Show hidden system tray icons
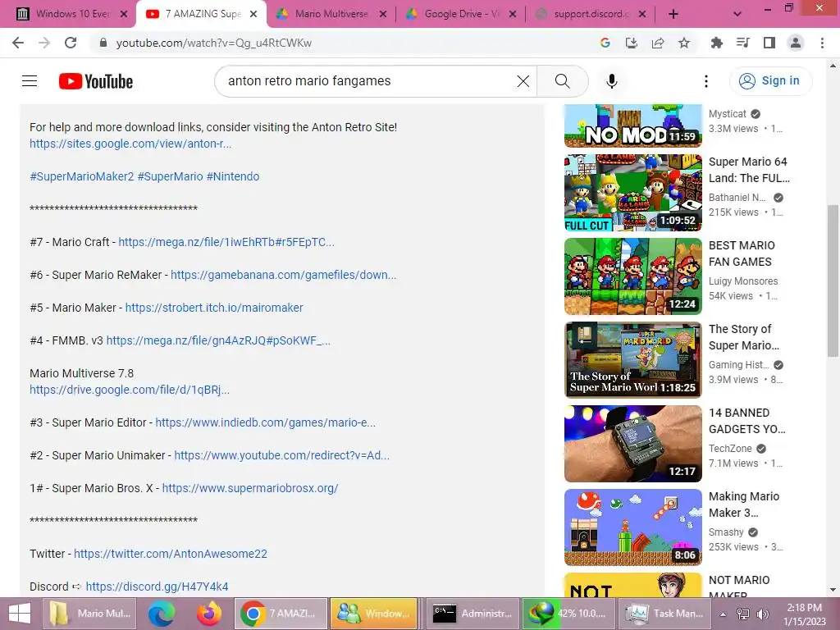Viewport: 840px width, 630px height. point(724,614)
